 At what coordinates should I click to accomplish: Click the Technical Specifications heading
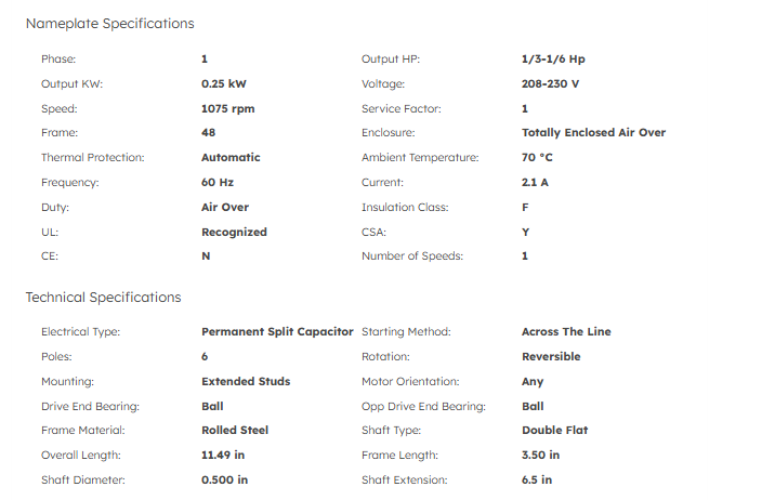pos(103,297)
